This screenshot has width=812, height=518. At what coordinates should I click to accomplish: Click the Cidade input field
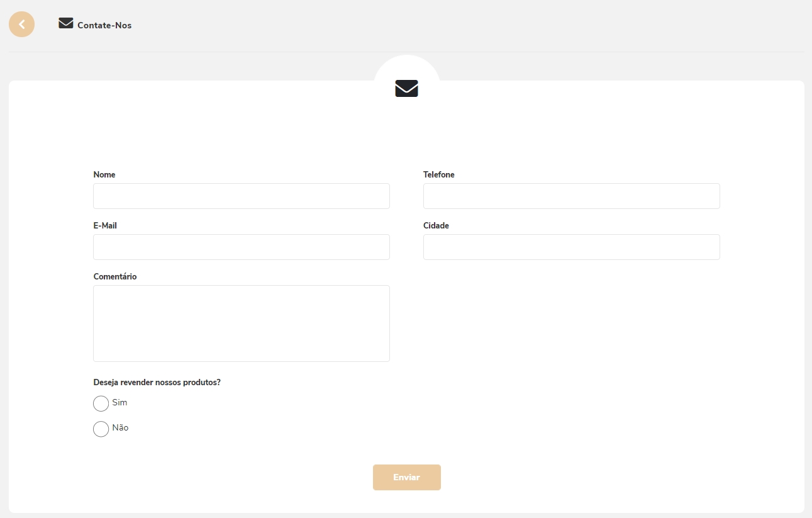coord(571,247)
